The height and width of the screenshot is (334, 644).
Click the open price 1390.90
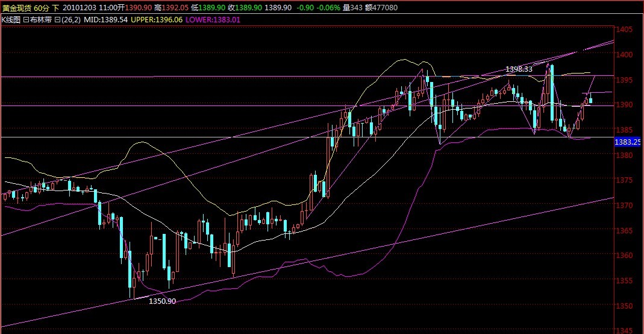[139, 8]
